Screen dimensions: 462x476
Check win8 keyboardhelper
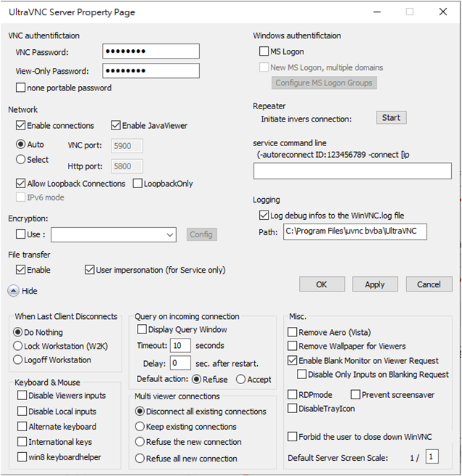click(22, 457)
